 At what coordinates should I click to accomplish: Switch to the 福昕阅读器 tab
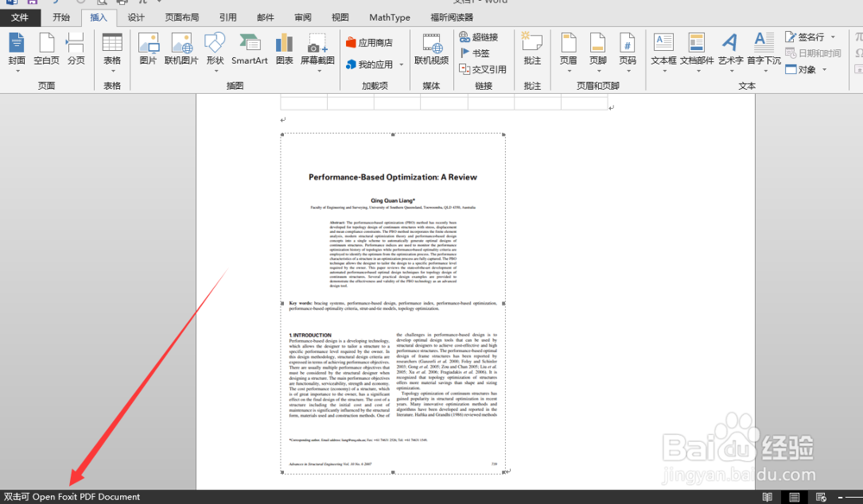[x=452, y=17]
